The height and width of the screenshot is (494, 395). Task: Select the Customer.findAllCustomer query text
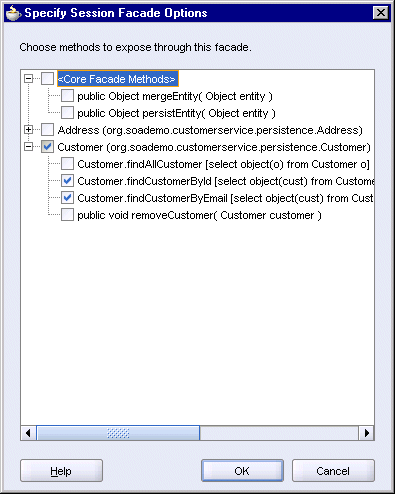(x=223, y=164)
